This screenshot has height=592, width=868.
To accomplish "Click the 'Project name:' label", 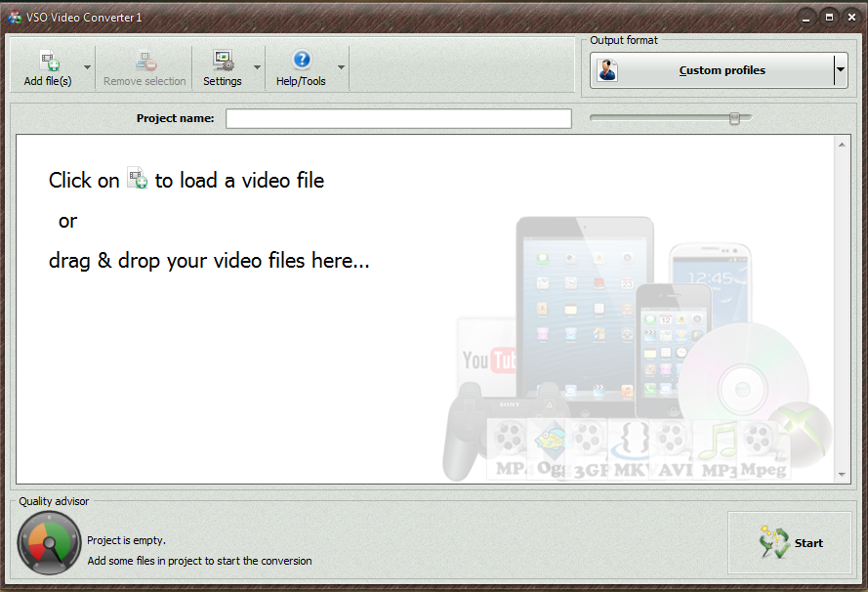I will 176,118.
